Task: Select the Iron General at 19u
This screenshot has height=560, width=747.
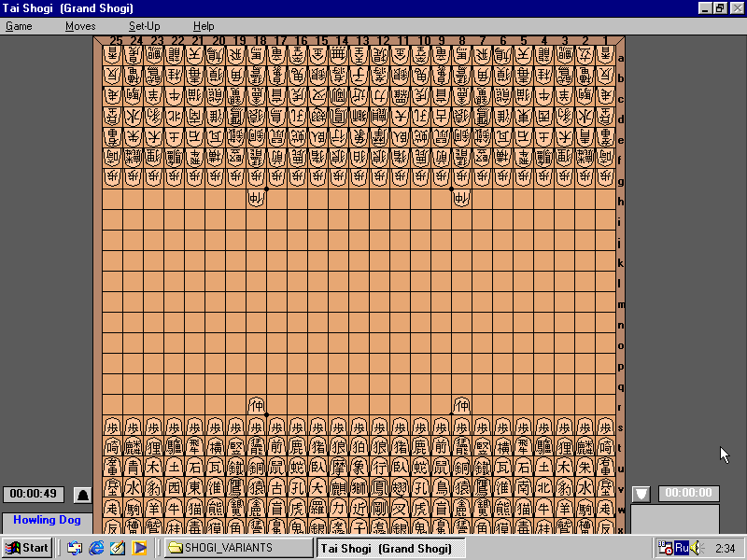Action: [x=236, y=468]
